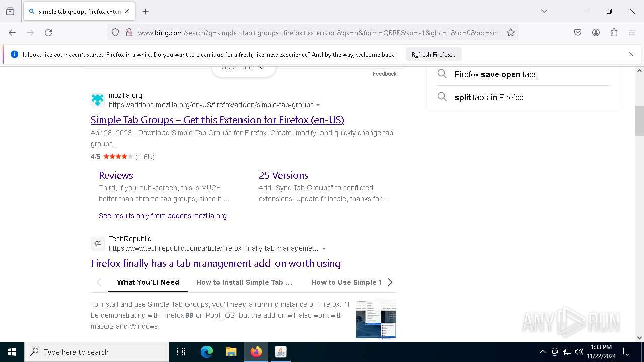Open Firefox View recent browsing icon
The width and height of the screenshot is (644, 362).
coord(10,11)
